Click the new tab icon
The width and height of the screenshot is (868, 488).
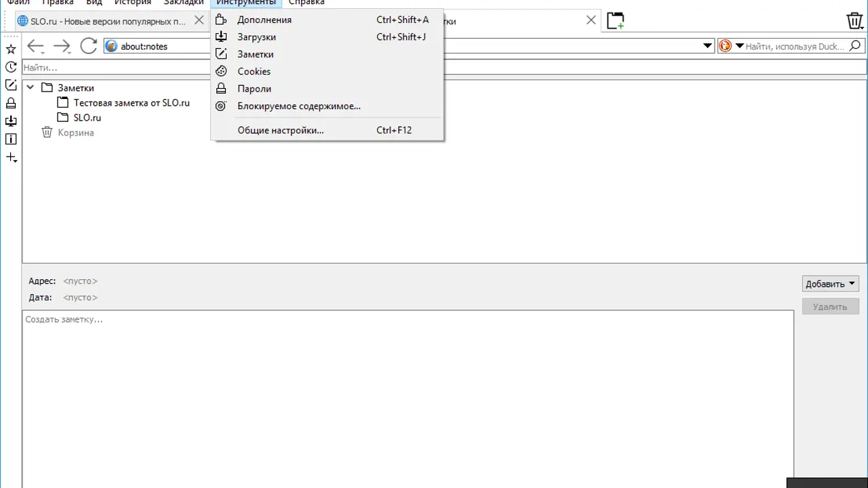tap(615, 21)
